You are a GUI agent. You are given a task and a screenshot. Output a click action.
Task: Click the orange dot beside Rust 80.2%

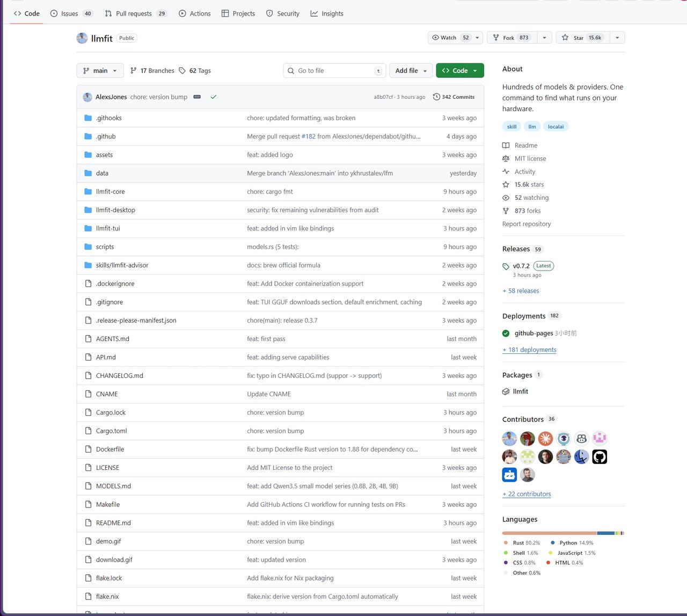(506, 543)
